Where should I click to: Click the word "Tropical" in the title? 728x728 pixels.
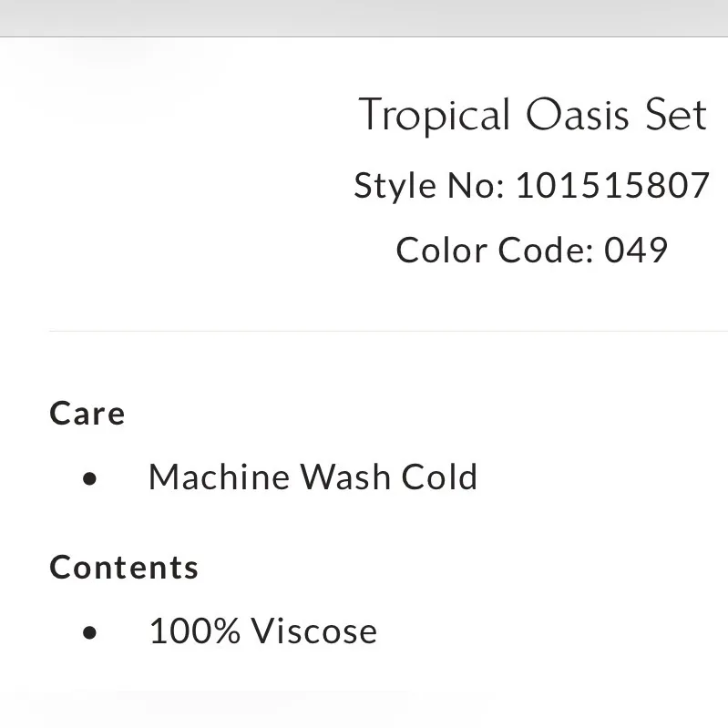tap(434, 117)
